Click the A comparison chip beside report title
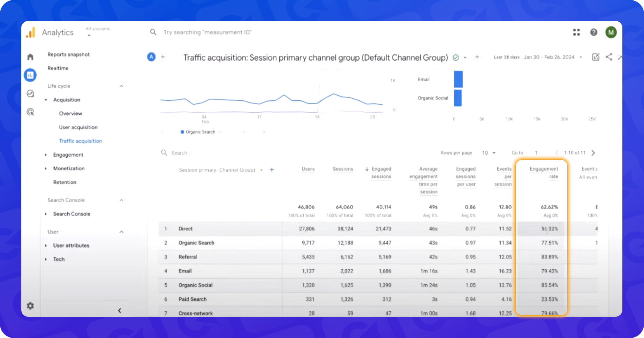 [151, 57]
